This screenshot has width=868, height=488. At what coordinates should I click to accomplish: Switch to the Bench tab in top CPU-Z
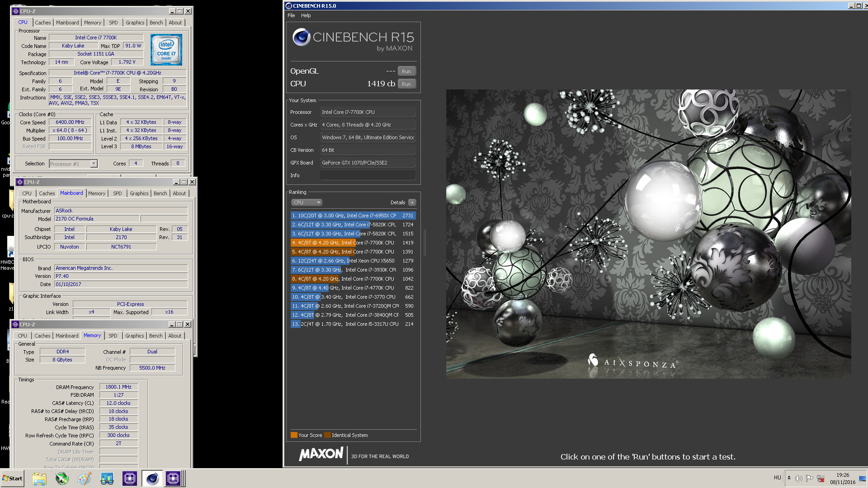click(156, 23)
